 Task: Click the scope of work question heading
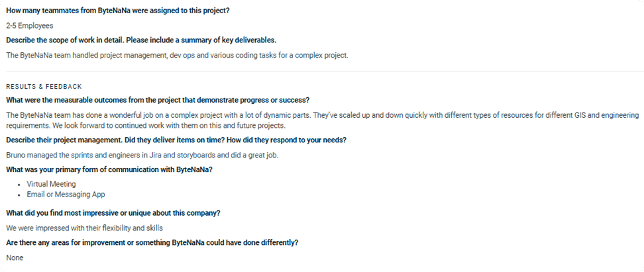tap(141, 40)
